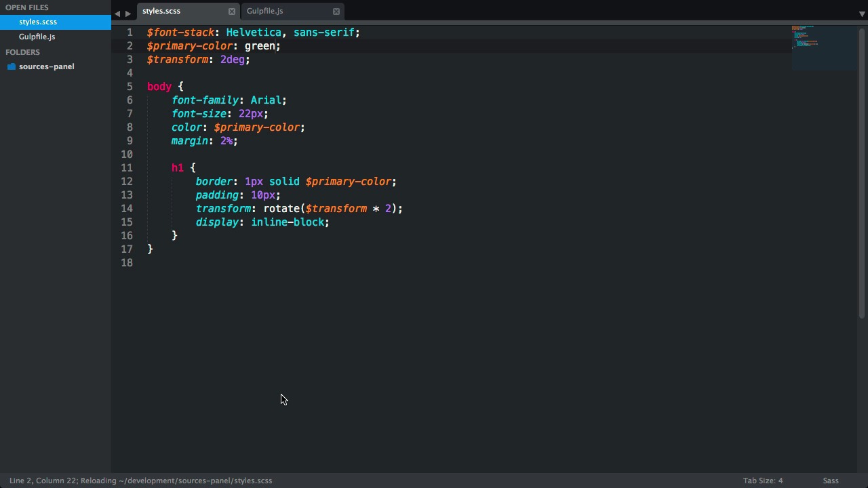
Task: Click Helvetica on line 1
Action: click(254, 33)
